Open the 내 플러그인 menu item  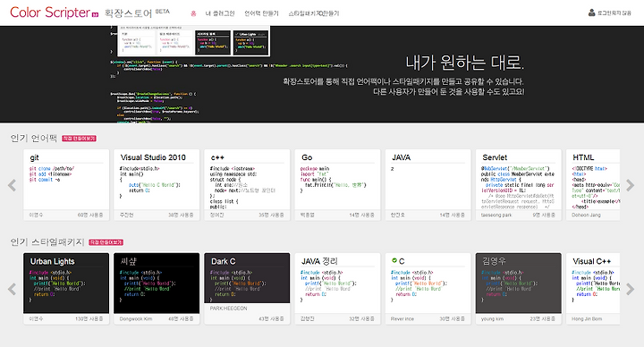coord(220,13)
